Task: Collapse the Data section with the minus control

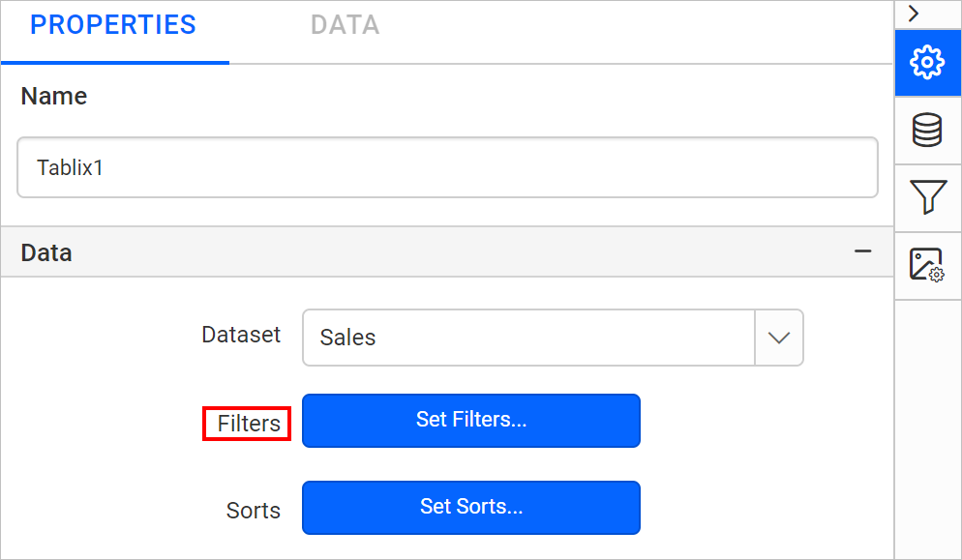Action: pos(862,251)
